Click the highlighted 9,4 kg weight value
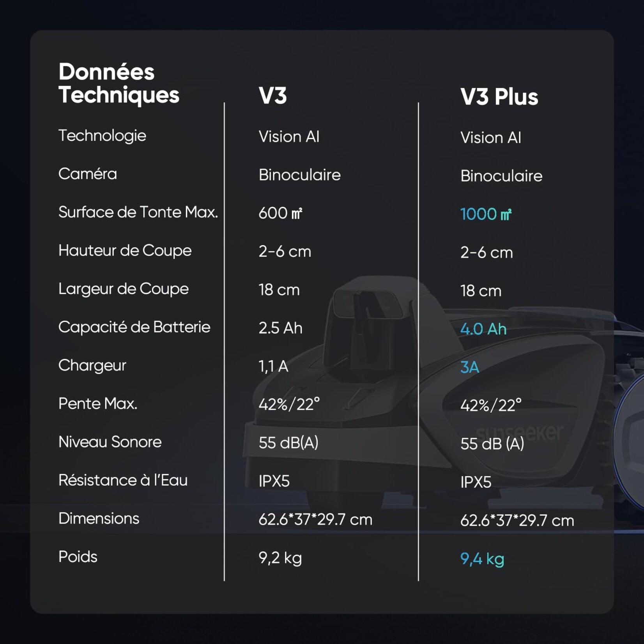The height and width of the screenshot is (644, 644). [482, 559]
